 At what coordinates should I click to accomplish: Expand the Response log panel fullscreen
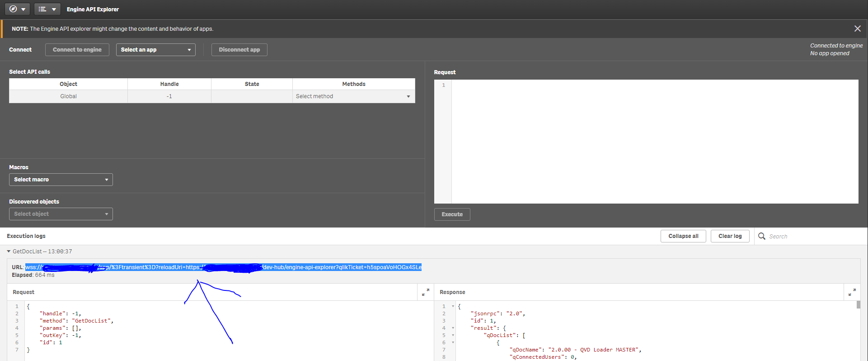click(x=852, y=292)
